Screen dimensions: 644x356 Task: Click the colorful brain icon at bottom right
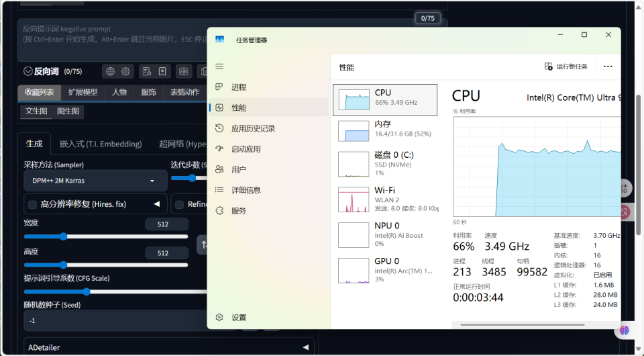[625, 330]
